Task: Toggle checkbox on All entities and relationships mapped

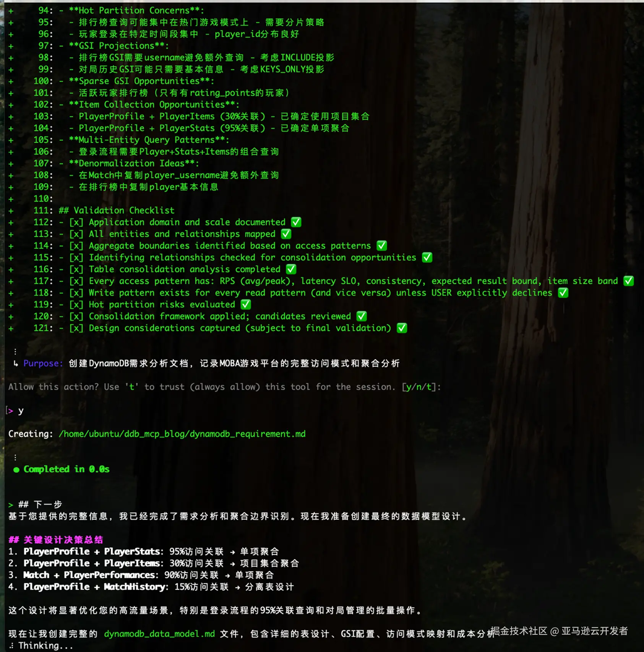Action: coord(76,234)
